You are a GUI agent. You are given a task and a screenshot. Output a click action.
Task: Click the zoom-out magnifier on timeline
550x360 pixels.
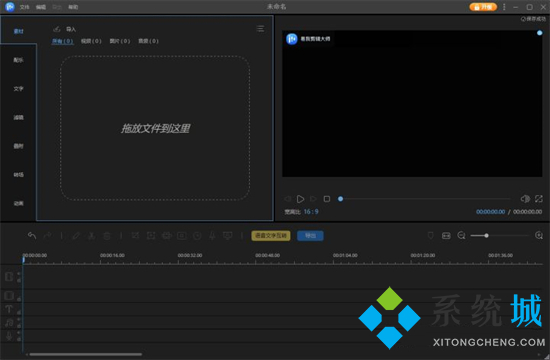point(462,235)
